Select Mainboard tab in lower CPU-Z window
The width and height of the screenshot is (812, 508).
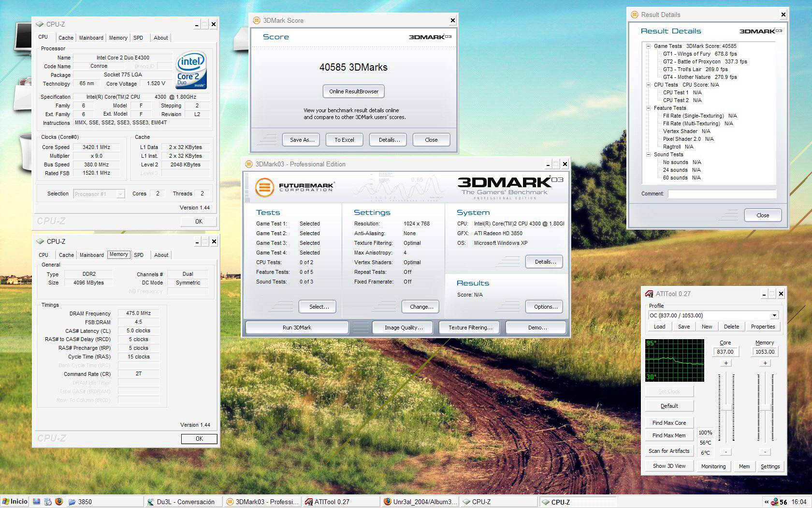[x=91, y=255]
